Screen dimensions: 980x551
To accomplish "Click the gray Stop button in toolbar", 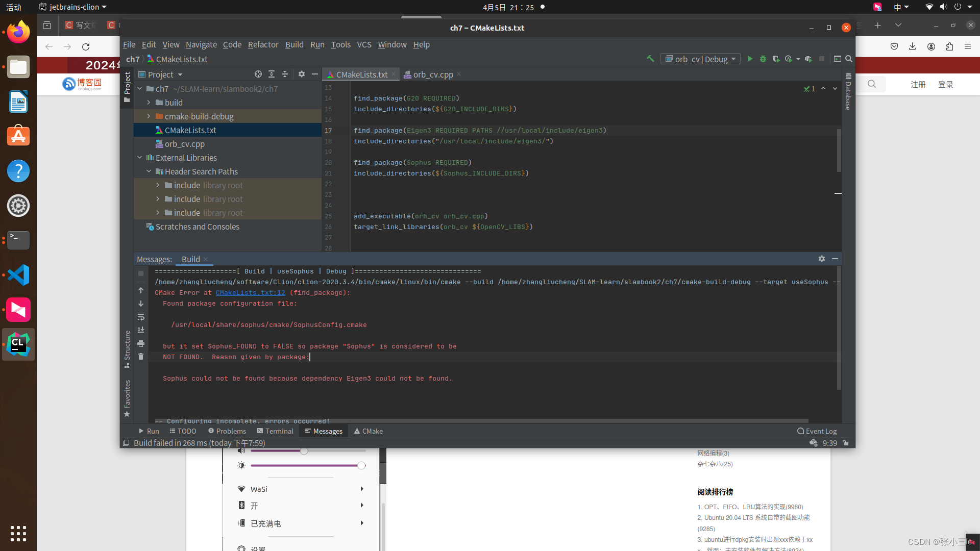I will (822, 59).
